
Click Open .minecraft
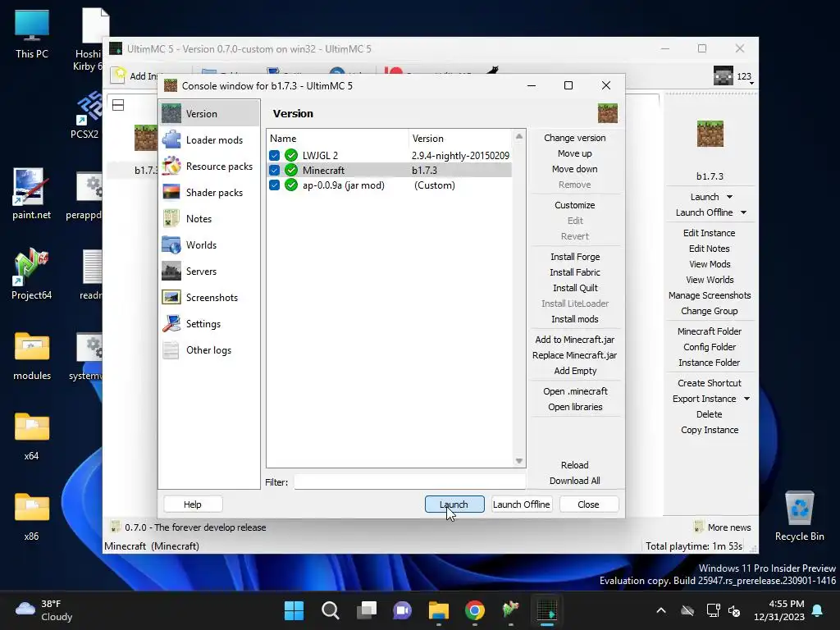575,391
